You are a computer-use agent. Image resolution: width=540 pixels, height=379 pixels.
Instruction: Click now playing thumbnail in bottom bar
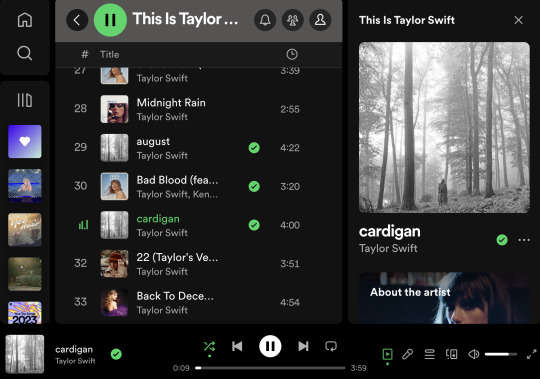click(x=25, y=354)
